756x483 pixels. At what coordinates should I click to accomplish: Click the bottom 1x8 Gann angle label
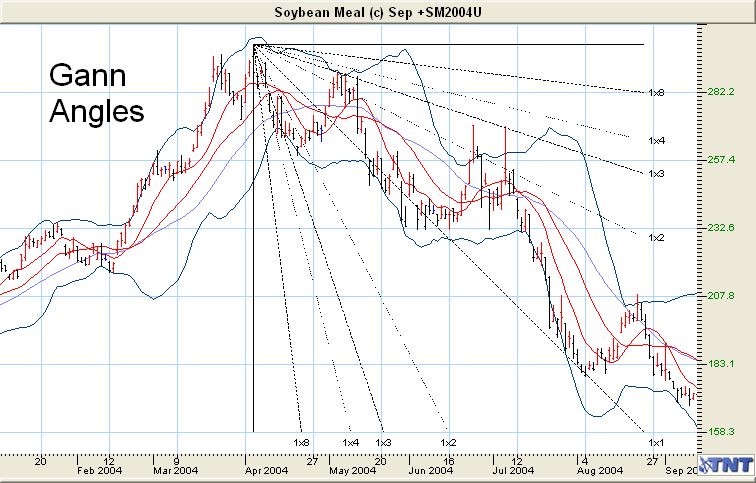click(302, 442)
